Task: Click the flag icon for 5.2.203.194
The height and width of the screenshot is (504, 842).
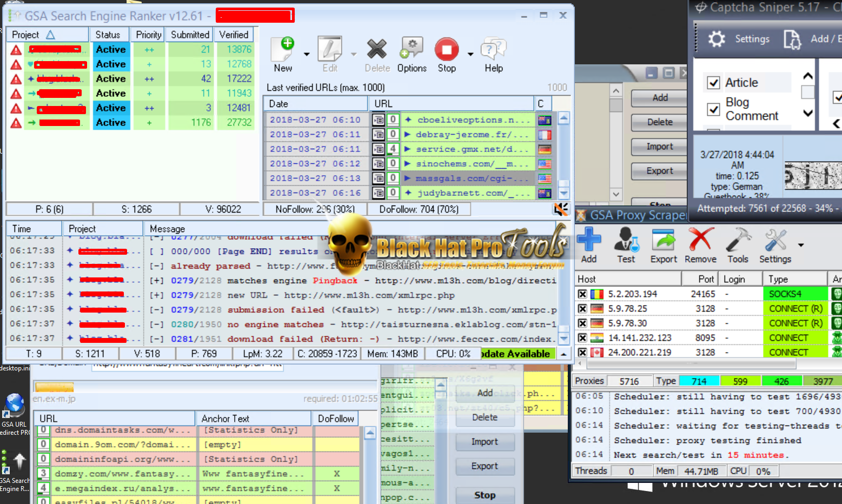Action: click(597, 294)
